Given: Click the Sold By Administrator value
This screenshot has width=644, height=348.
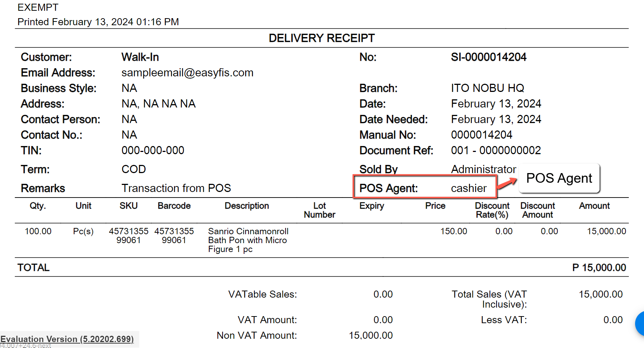Looking at the screenshot, I should [483, 169].
